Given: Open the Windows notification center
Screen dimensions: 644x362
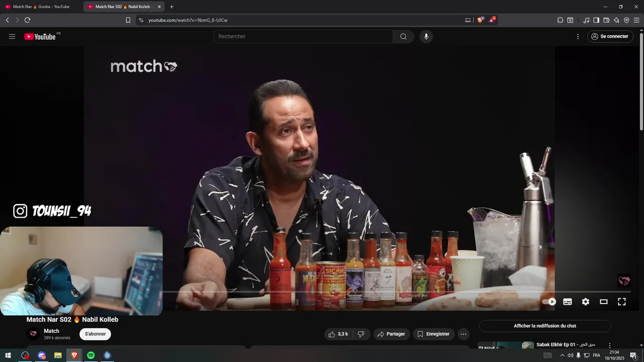Looking at the screenshot, I should pyautogui.click(x=633, y=355).
